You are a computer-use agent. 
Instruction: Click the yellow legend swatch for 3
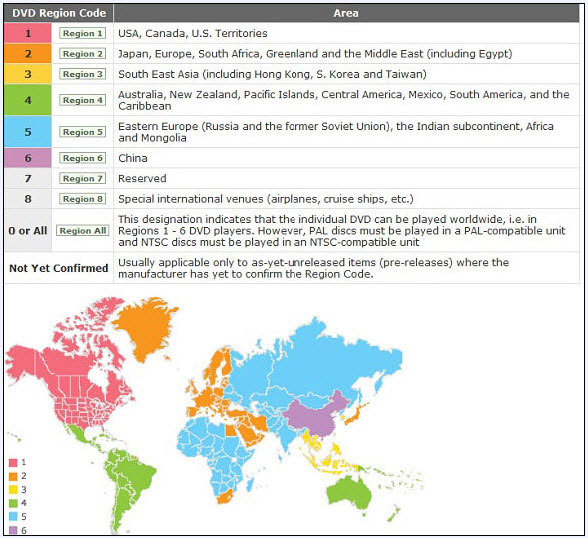coord(13,490)
